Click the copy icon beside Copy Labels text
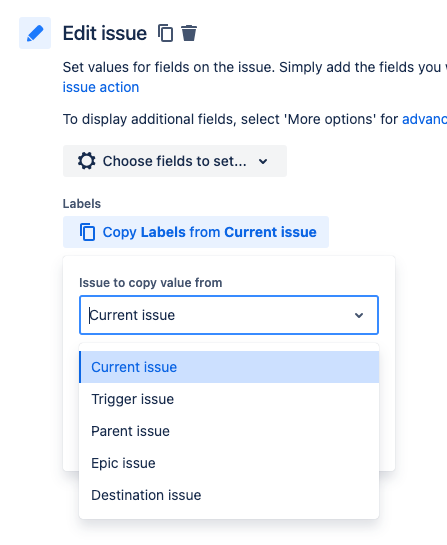This screenshot has width=447, height=545. [x=87, y=232]
